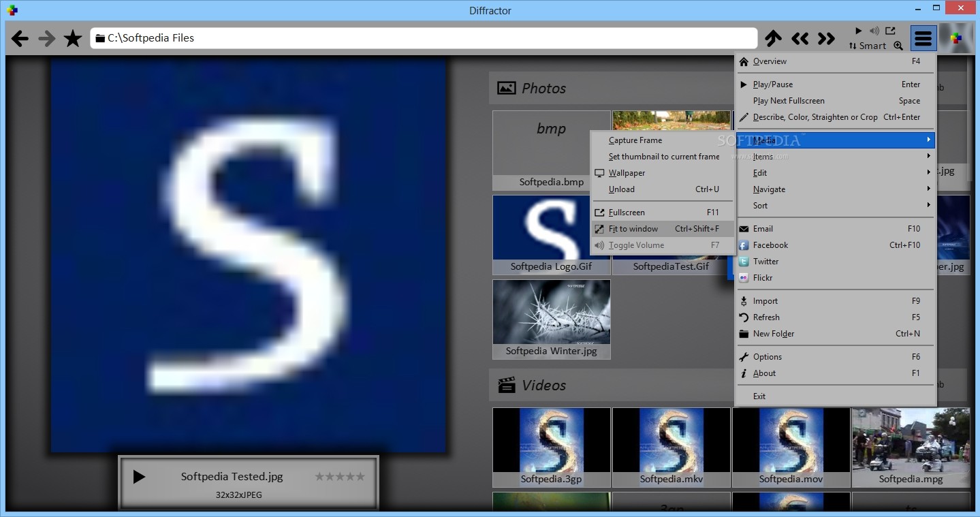The height and width of the screenshot is (517, 980).
Task: Select Email in the menu
Action: click(x=836, y=229)
